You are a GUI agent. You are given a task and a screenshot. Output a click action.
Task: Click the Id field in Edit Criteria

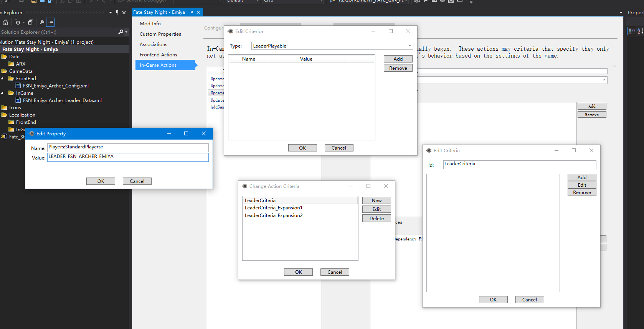click(x=520, y=164)
